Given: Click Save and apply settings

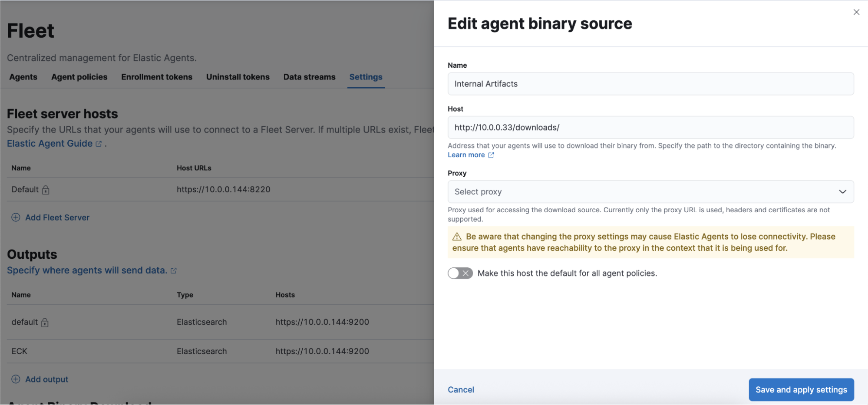Looking at the screenshot, I should point(801,389).
